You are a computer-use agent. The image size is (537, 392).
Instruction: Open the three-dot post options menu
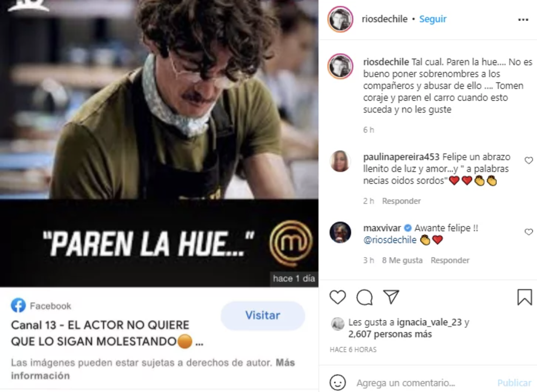click(x=523, y=20)
